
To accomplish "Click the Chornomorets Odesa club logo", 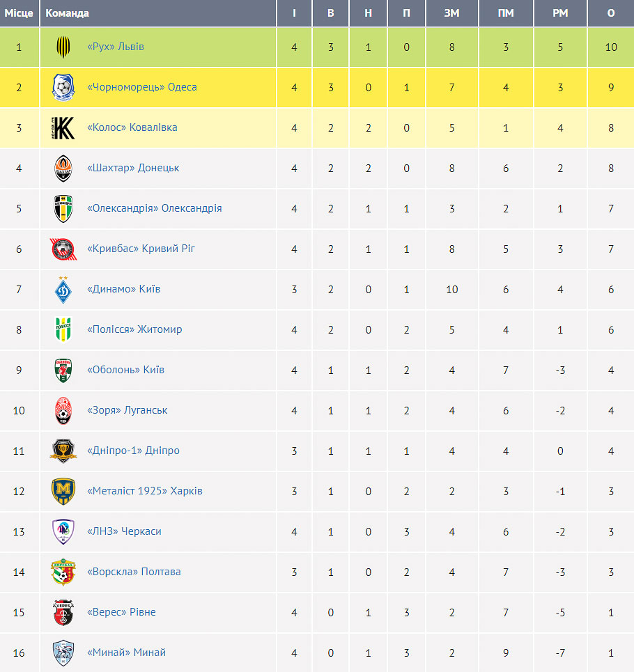I will pos(63,88).
